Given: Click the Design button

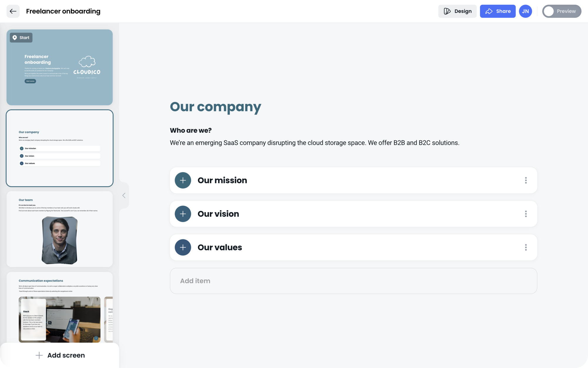Looking at the screenshot, I should click(x=457, y=11).
